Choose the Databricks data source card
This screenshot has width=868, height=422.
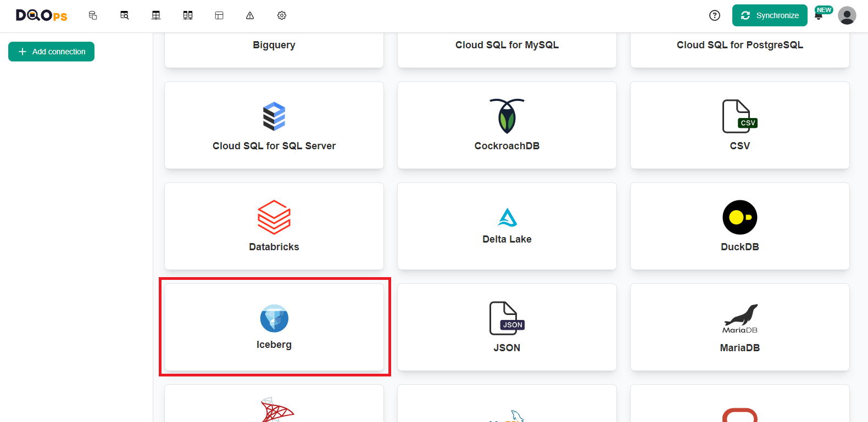pos(274,226)
